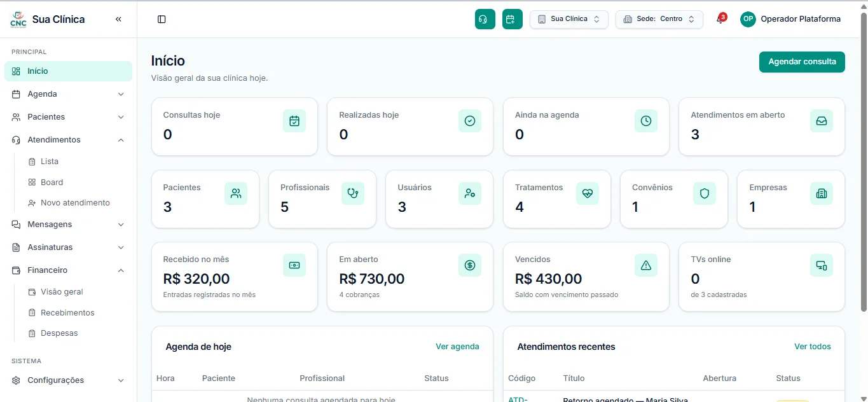Click the Agendar consulta button

[802, 62]
